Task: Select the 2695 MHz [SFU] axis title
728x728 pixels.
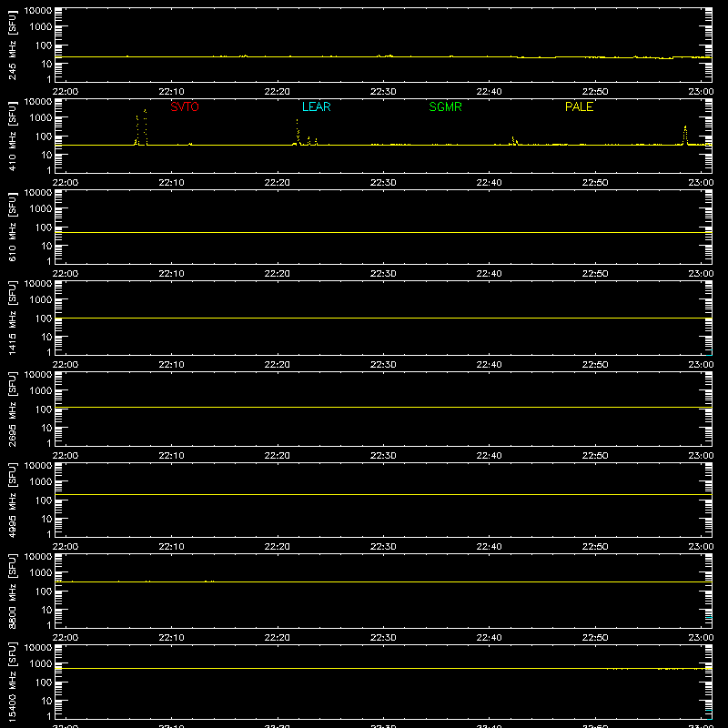Action: (x=12, y=409)
